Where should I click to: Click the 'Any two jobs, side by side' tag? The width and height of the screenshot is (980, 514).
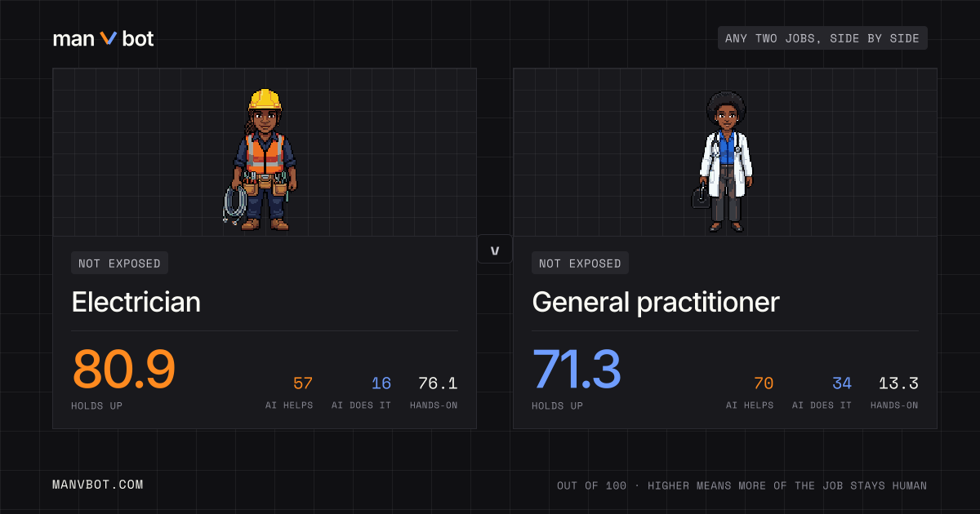[822, 38]
